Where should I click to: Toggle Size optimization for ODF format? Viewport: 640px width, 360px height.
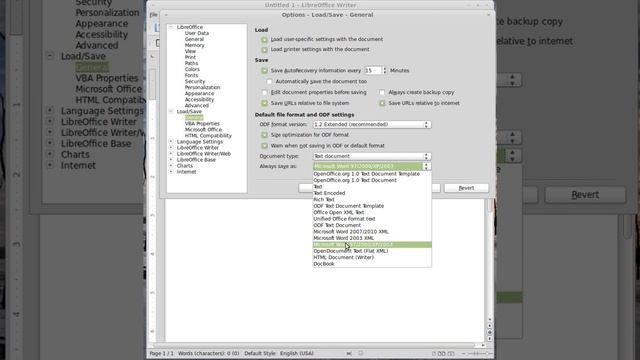click(264, 135)
